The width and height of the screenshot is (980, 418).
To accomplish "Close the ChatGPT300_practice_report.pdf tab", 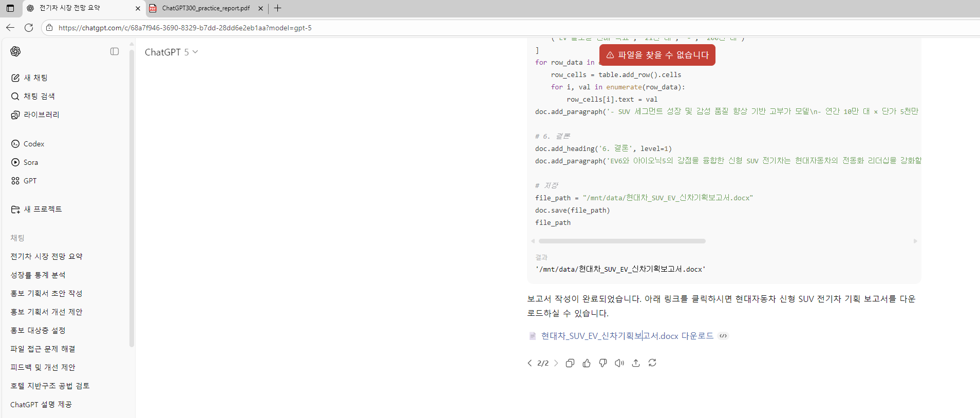I will [260, 8].
